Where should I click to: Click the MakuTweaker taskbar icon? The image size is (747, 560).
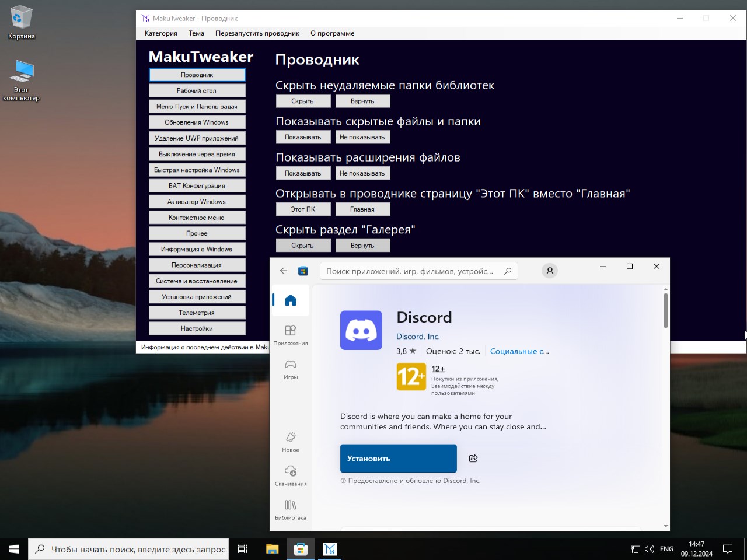tap(330, 549)
